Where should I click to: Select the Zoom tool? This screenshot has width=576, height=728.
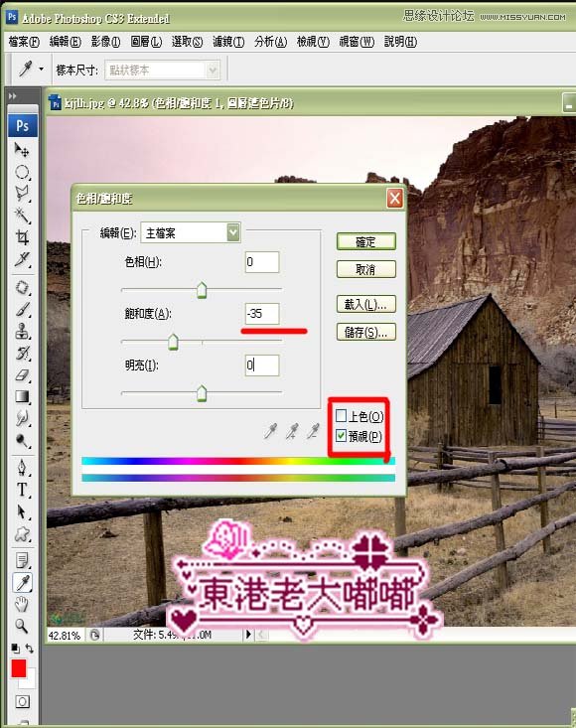pyautogui.click(x=21, y=626)
